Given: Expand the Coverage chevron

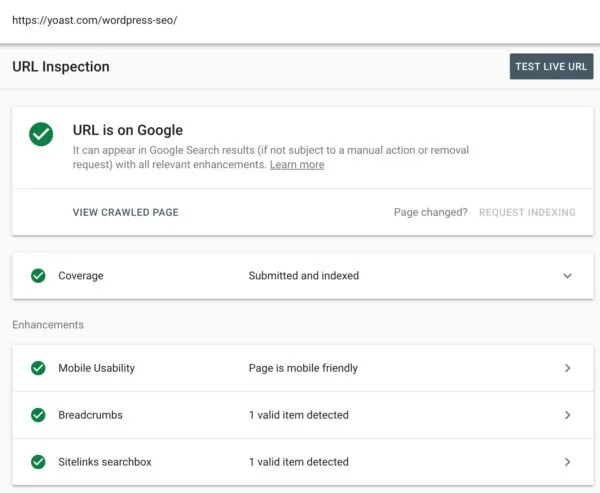Looking at the screenshot, I should (x=567, y=276).
